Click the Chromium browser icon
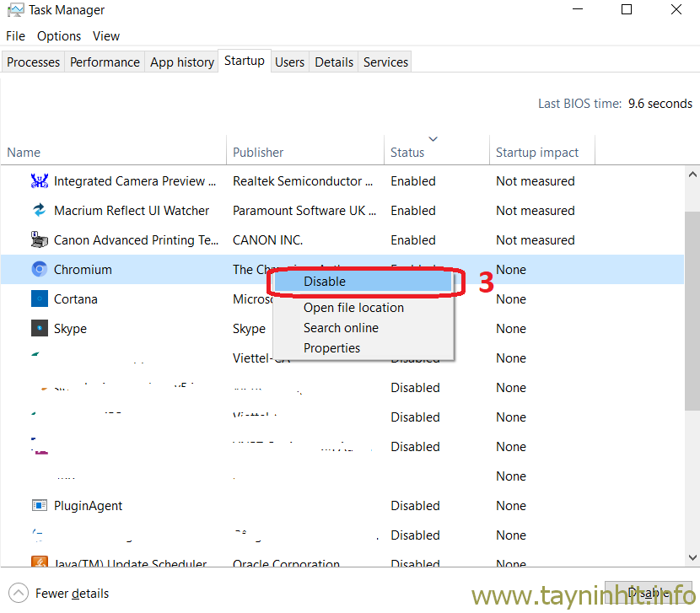Viewport: 700px width, 613px height. coord(39,270)
